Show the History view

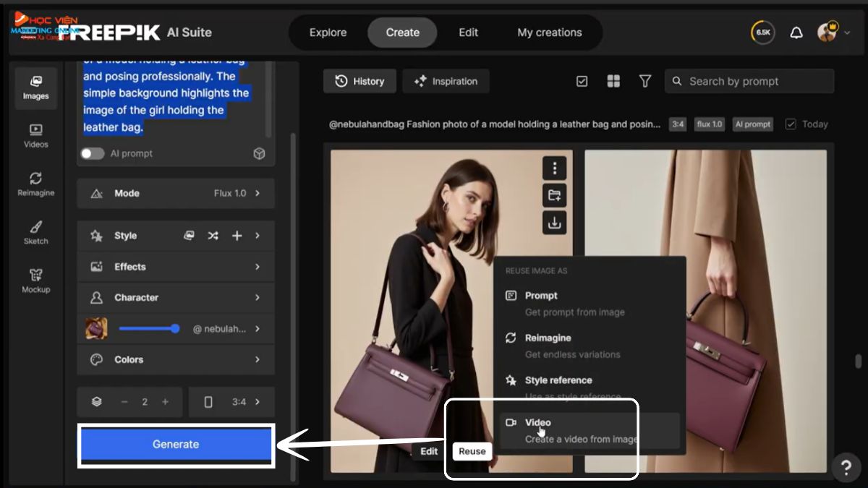tap(359, 82)
